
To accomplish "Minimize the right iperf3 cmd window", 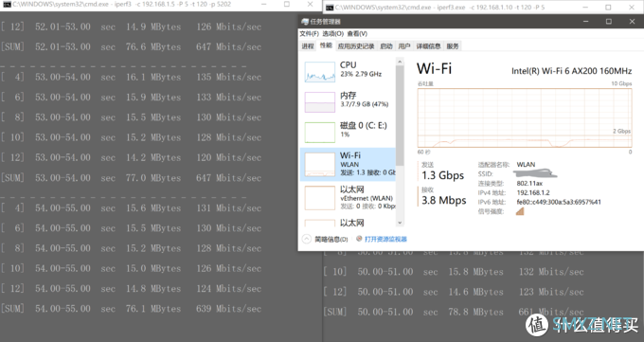I will 585,8.
